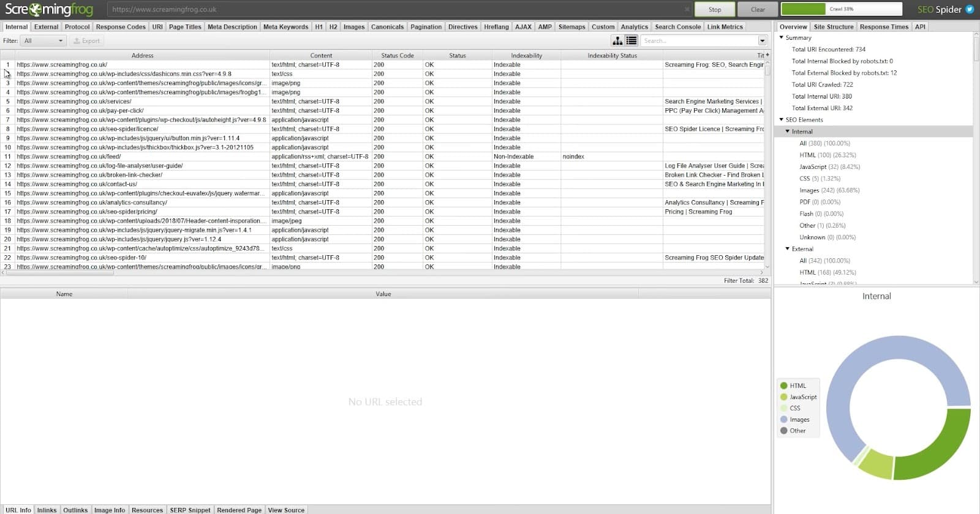Switch to the Site Structure tab
Screen dimensions: 980x514
click(x=833, y=27)
